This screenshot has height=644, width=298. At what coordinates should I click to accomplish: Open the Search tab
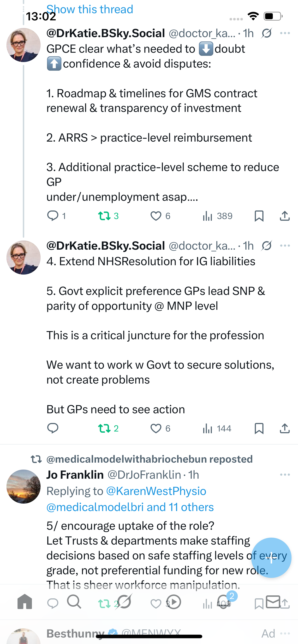(74, 602)
